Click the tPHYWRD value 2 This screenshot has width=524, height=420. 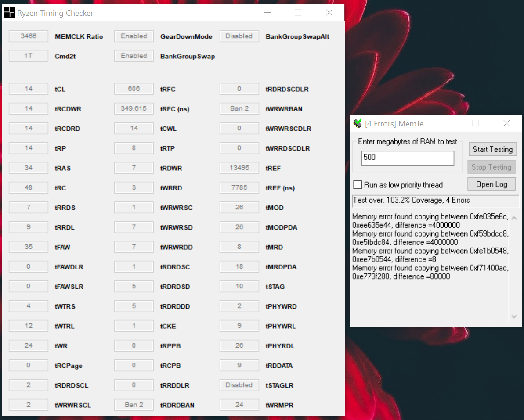point(239,306)
